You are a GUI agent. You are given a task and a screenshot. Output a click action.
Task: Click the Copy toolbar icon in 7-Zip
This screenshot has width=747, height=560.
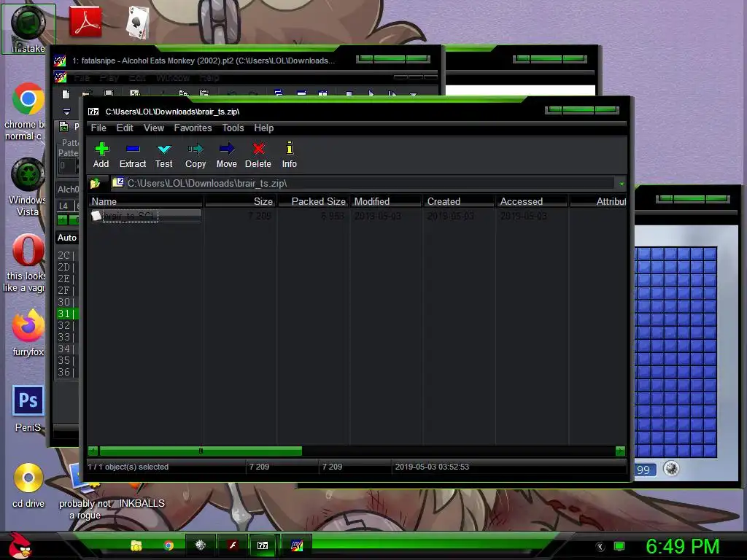[196, 155]
